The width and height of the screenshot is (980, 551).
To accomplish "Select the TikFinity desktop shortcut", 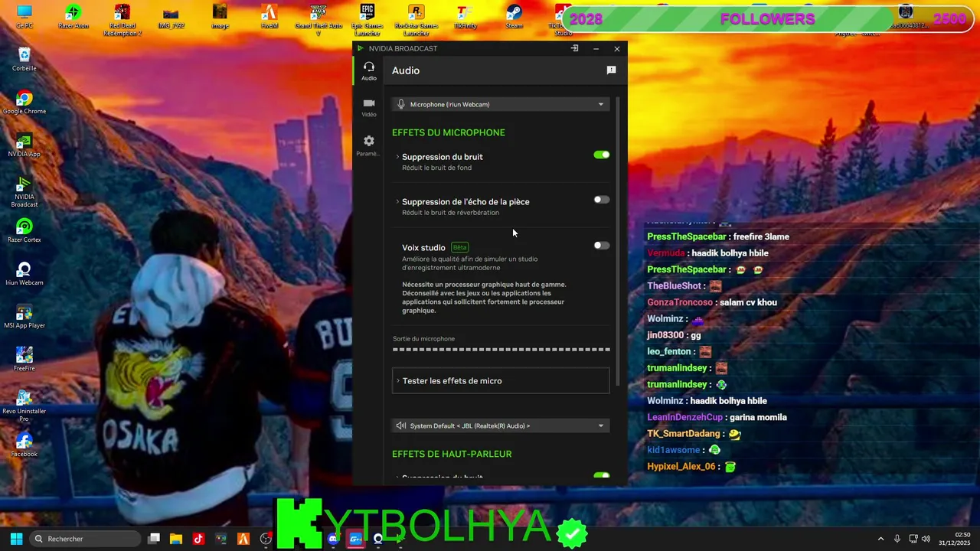I will pos(465,18).
